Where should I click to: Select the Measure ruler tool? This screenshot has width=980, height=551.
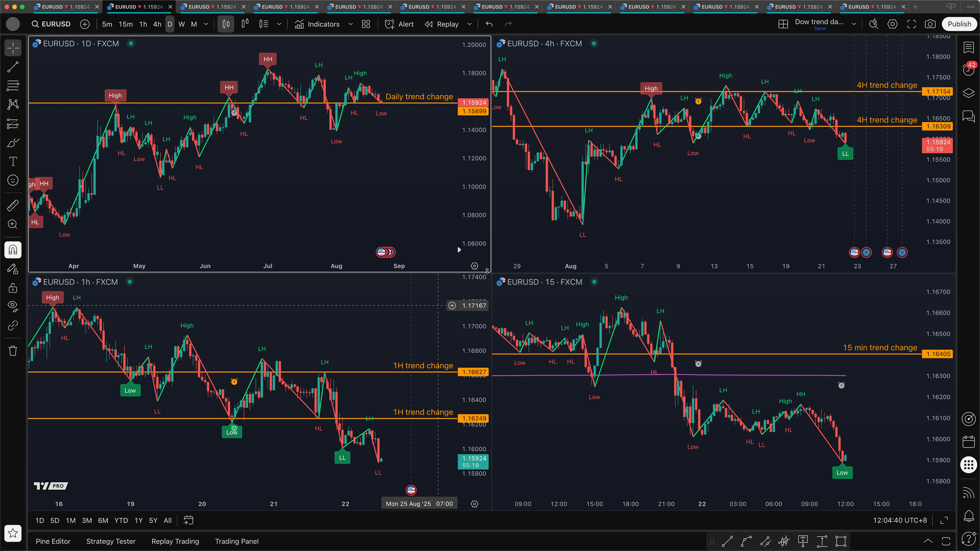(13, 205)
